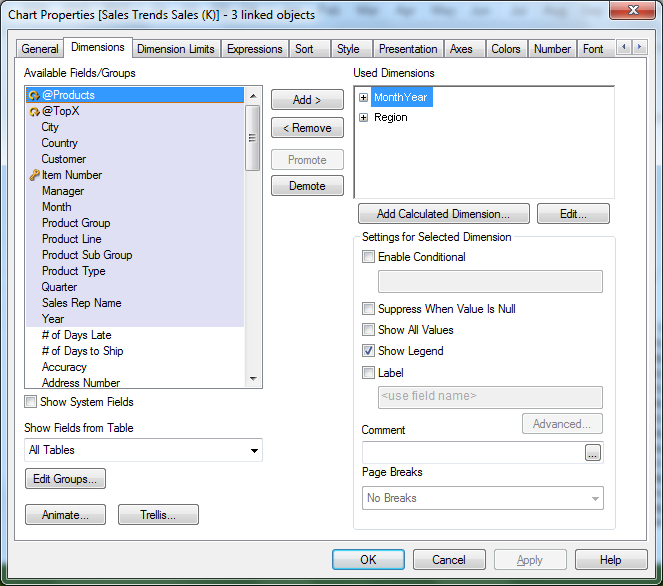Click the available fields scrollbar thumb

(253, 138)
